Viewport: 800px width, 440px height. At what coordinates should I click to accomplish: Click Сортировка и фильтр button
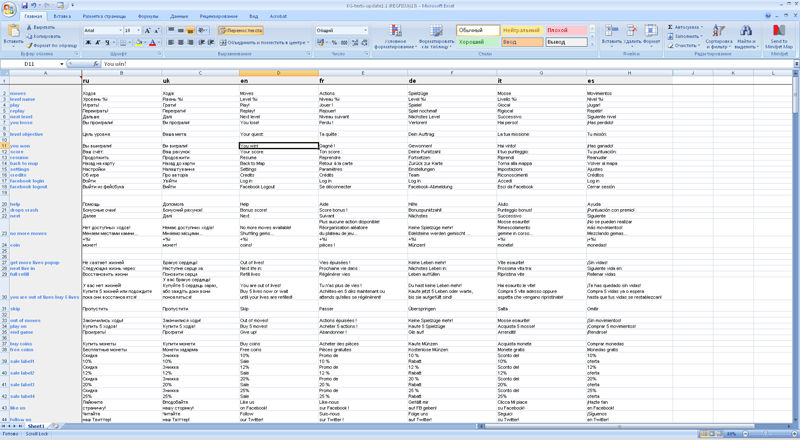719,36
